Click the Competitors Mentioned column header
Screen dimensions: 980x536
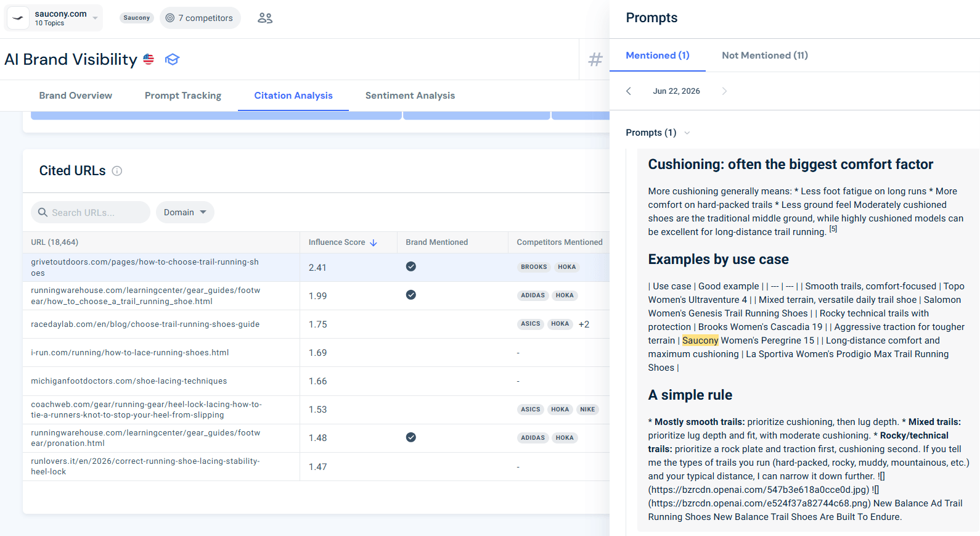coord(560,242)
